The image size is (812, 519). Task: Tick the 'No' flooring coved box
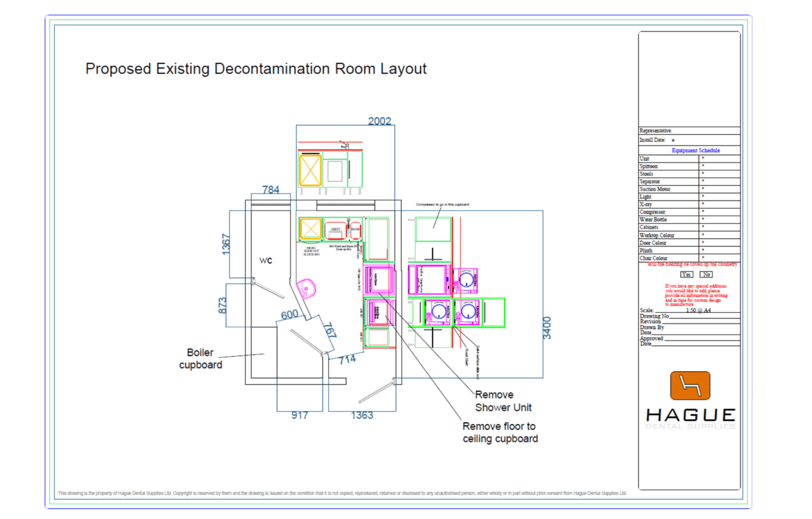706,274
